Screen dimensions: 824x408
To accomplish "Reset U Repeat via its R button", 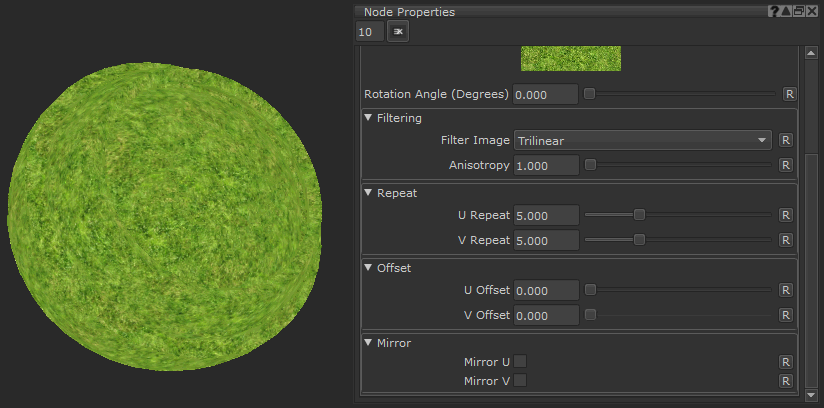I will (x=785, y=215).
